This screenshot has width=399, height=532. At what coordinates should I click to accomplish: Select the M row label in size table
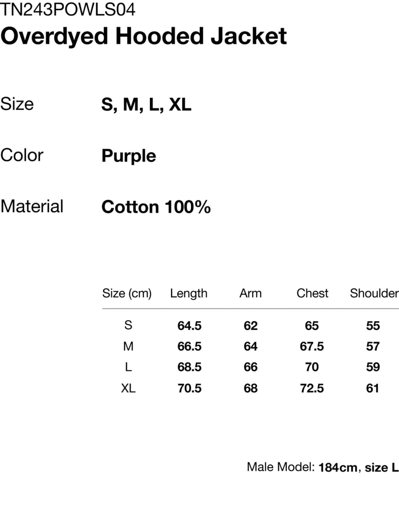128,346
